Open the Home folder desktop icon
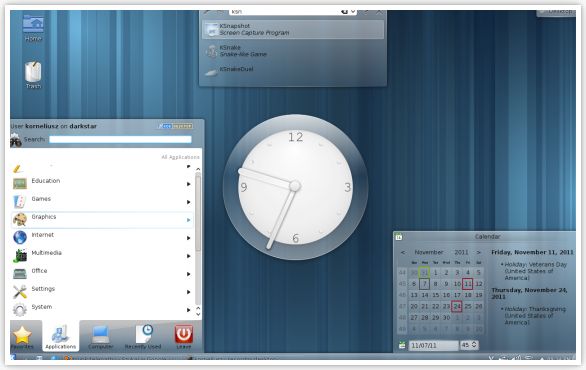Image resolution: width=586 pixels, height=370 pixels. click(33, 27)
